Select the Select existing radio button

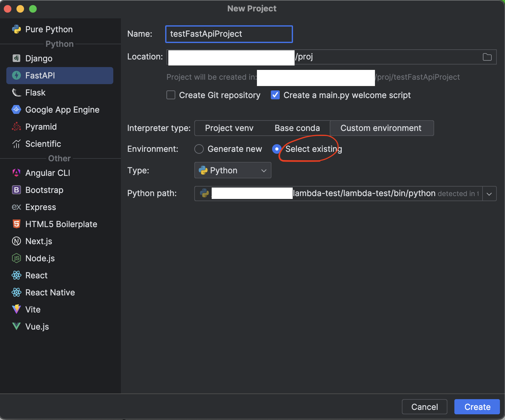coord(277,149)
